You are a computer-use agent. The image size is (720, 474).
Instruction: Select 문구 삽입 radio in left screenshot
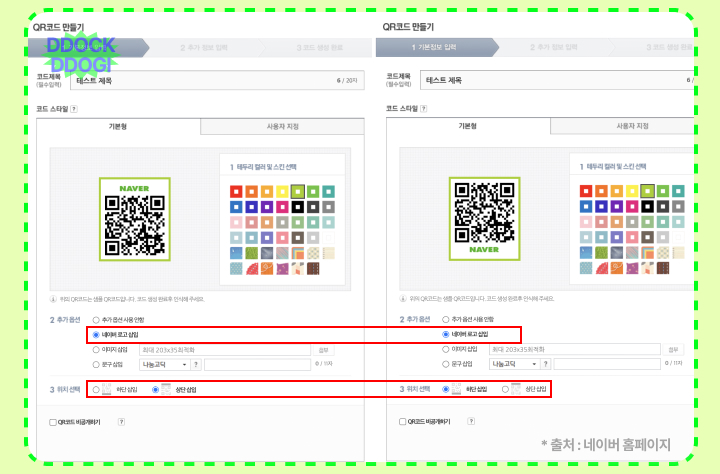(96, 365)
